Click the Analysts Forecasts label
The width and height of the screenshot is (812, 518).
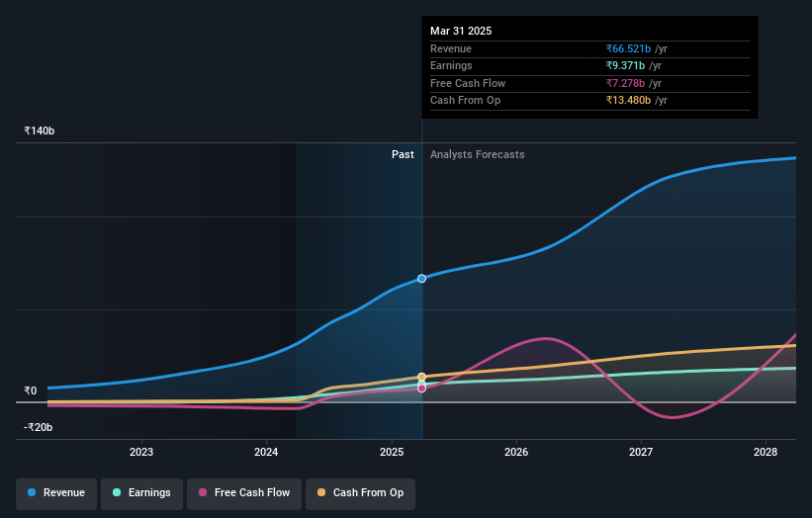pyautogui.click(x=477, y=155)
